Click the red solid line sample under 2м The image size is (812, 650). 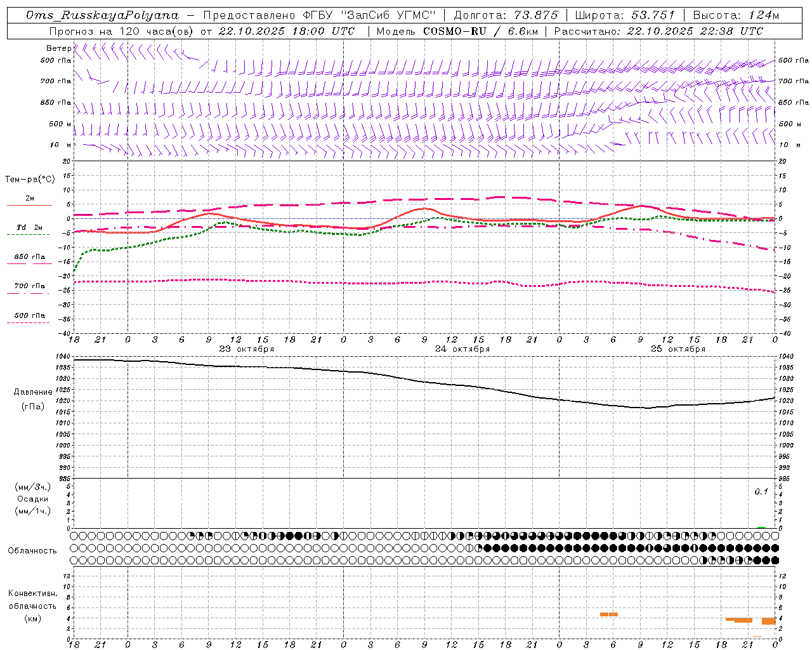(29, 206)
